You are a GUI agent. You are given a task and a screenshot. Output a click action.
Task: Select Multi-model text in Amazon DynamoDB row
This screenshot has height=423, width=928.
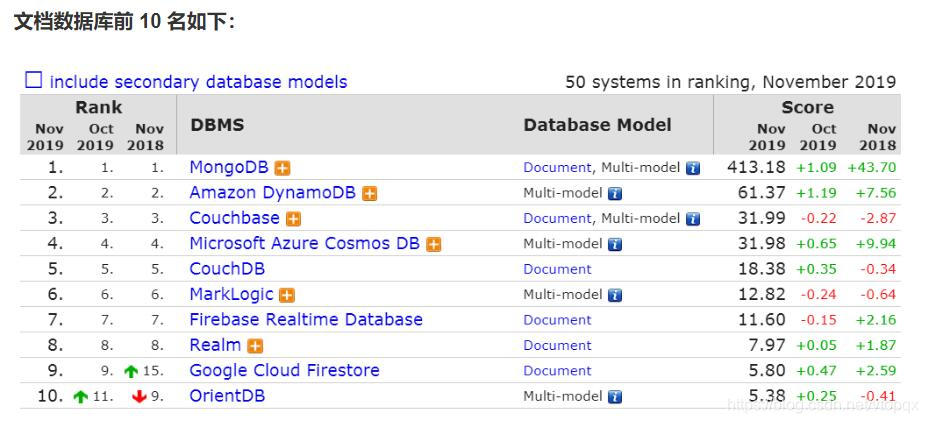[562, 193]
